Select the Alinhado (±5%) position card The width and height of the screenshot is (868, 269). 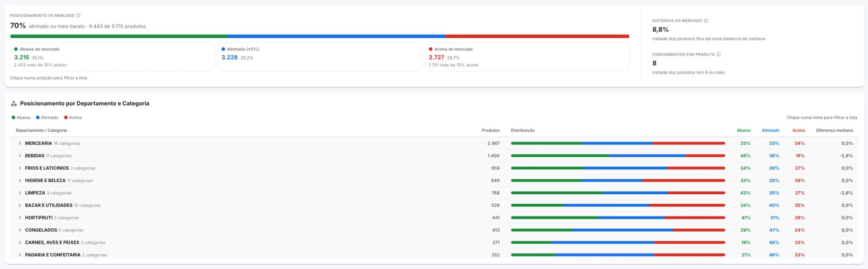point(320,57)
